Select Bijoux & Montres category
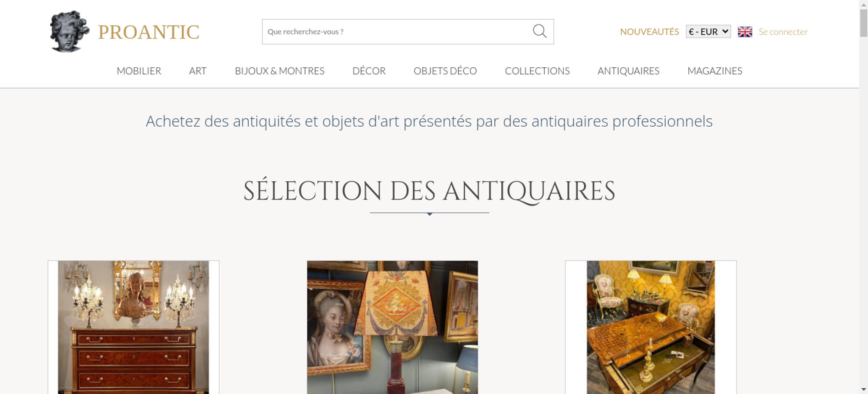Viewport: 868px width, 394px height. [x=279, y=71]
